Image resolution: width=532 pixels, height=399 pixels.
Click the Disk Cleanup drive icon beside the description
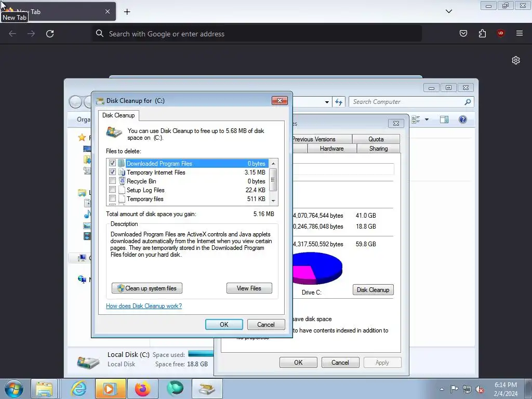[114, 132]
